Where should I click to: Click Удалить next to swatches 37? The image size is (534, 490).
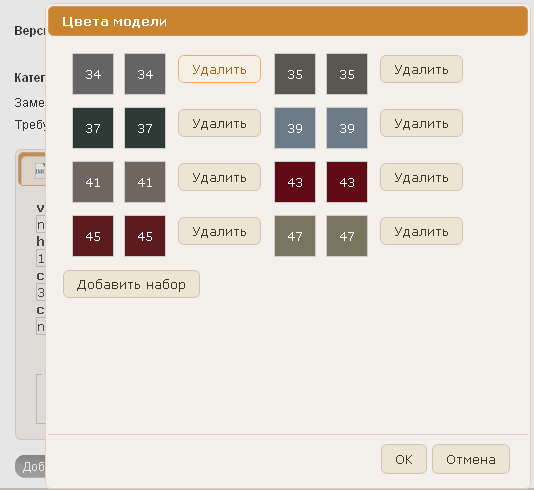click(219, 123)
